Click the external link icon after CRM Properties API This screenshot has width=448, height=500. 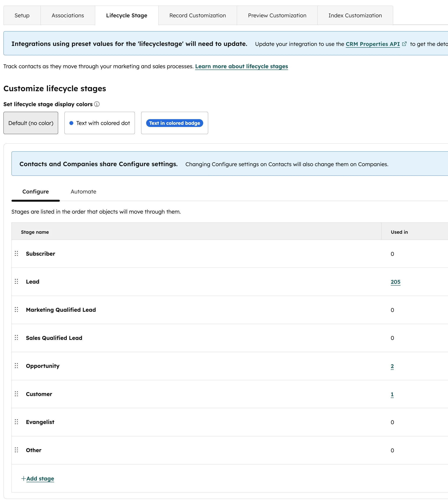pos(404,44)
